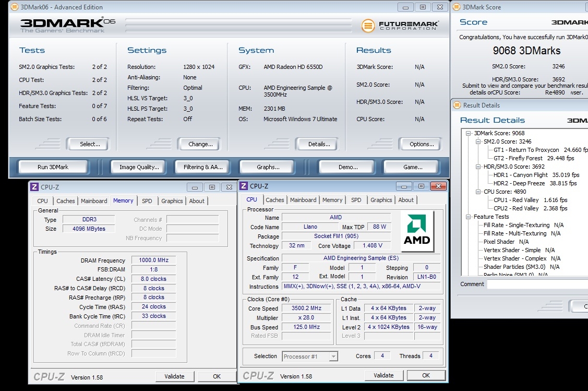Click the Code Name Llano field
The width and height of the screenshot is (588, 391).
pyautogui.click(x=310, y=227)
